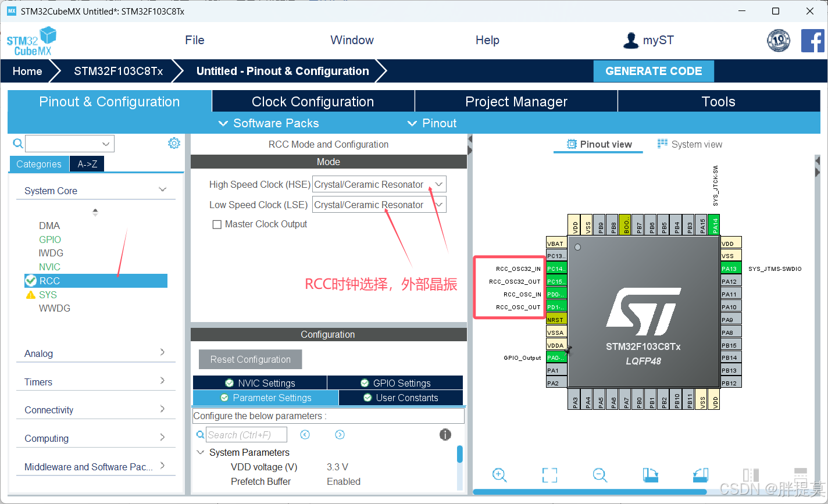Select the PA9 pin on the chip

pos(731,320)
